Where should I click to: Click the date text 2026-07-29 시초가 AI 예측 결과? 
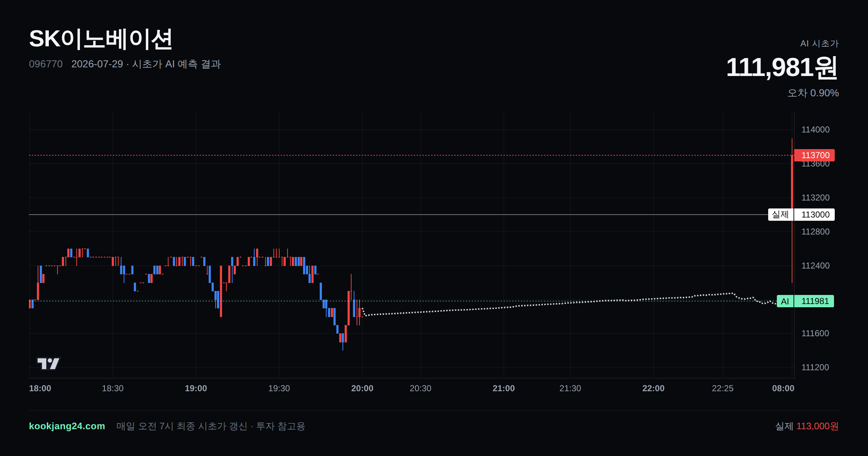146,64
